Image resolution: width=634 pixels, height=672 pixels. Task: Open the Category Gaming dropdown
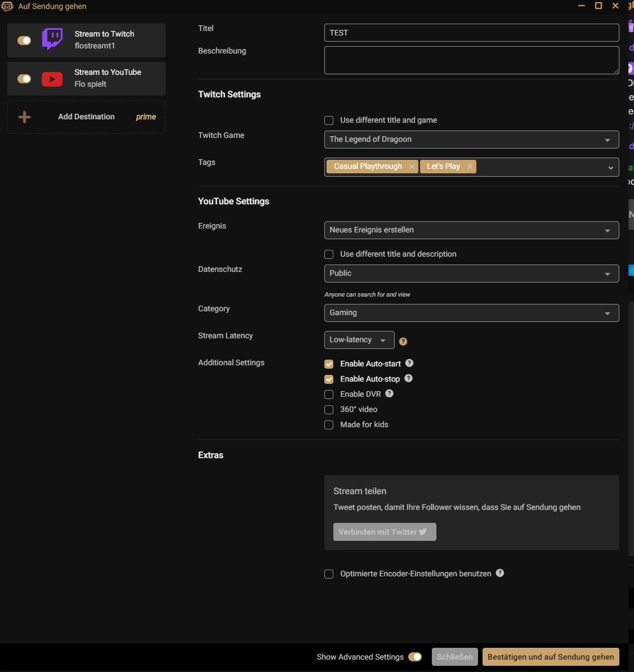click(471, 313)
